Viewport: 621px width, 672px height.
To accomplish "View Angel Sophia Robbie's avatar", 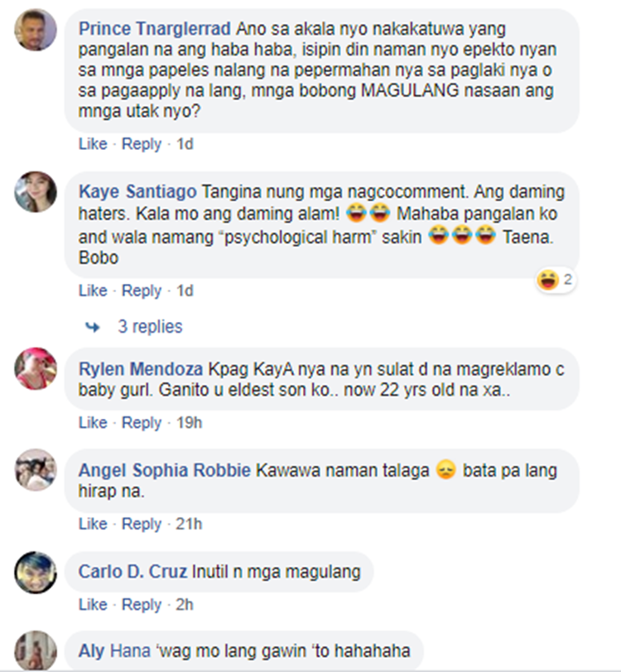I will 36,470.
